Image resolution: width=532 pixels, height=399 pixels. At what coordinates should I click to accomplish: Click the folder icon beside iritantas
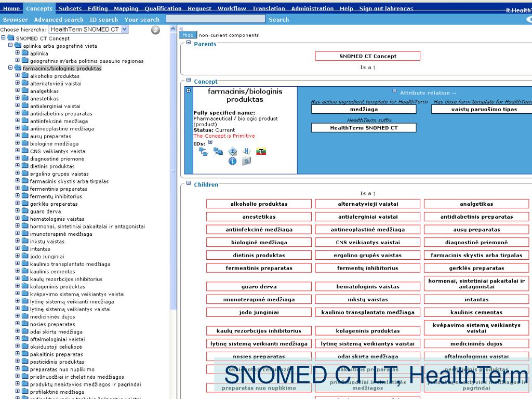(x=25, y=249)
